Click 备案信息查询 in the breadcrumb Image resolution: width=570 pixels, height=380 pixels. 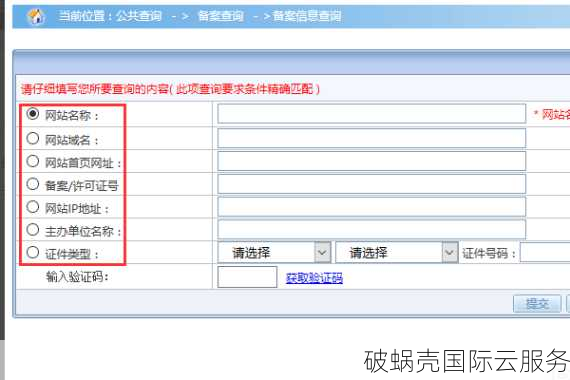pos(306,16)
